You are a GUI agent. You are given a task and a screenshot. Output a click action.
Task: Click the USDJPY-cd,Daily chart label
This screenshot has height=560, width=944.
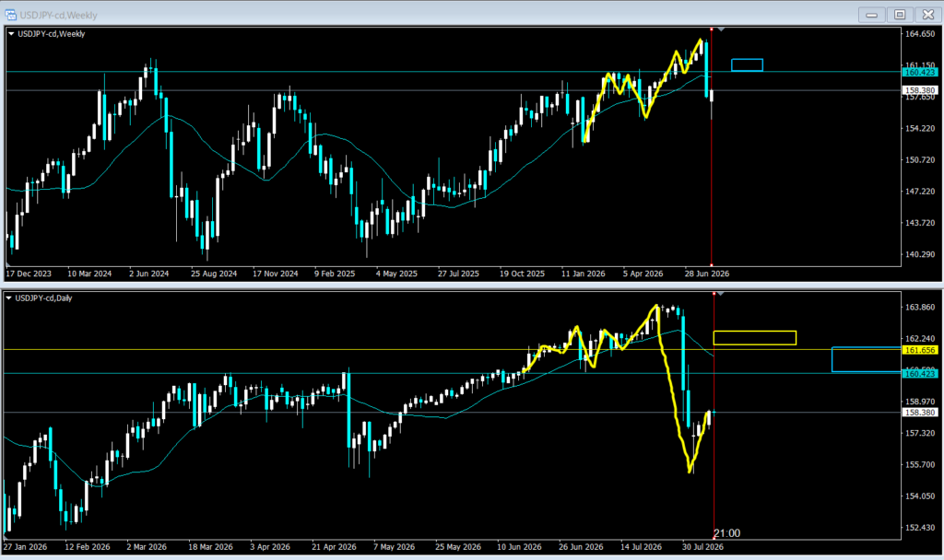pos(43,298)
